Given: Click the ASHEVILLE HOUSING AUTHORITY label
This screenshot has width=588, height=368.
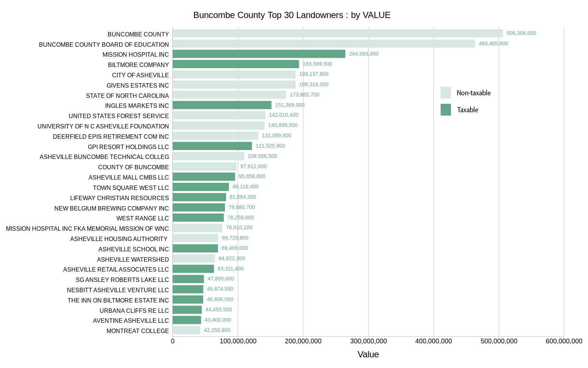Looking at the screenshot, I should point(119,239).
